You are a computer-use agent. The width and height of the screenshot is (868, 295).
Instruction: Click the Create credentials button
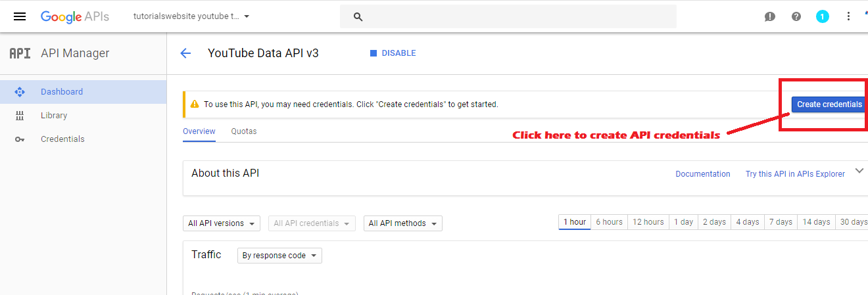(x=829, y=104)
